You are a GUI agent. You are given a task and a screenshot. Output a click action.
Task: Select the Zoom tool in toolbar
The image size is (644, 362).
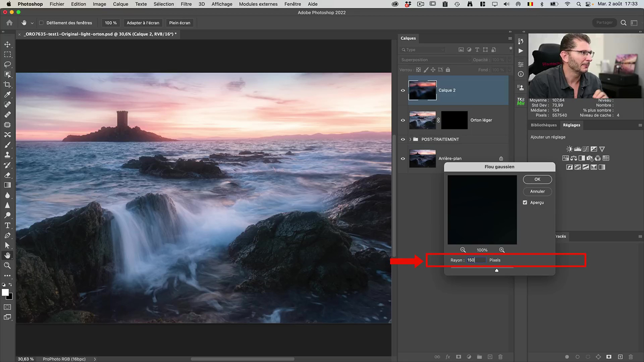coord(7,266)
